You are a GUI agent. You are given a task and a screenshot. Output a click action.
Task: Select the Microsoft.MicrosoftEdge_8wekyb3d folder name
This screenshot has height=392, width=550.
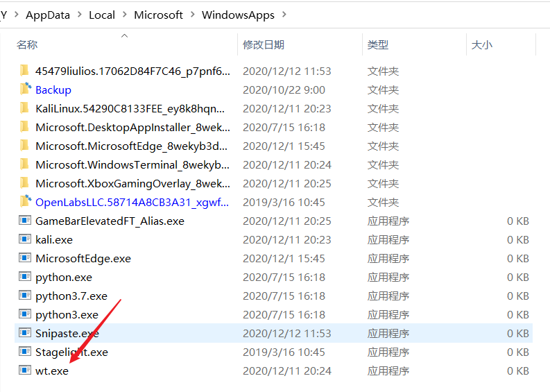click(131, 146)
